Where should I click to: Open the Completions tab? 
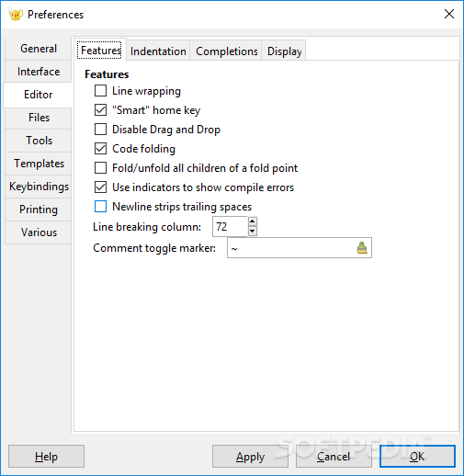tap(226, 51)
